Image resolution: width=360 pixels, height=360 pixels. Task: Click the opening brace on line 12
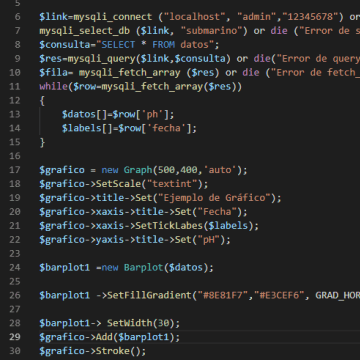tap(42, 101)
